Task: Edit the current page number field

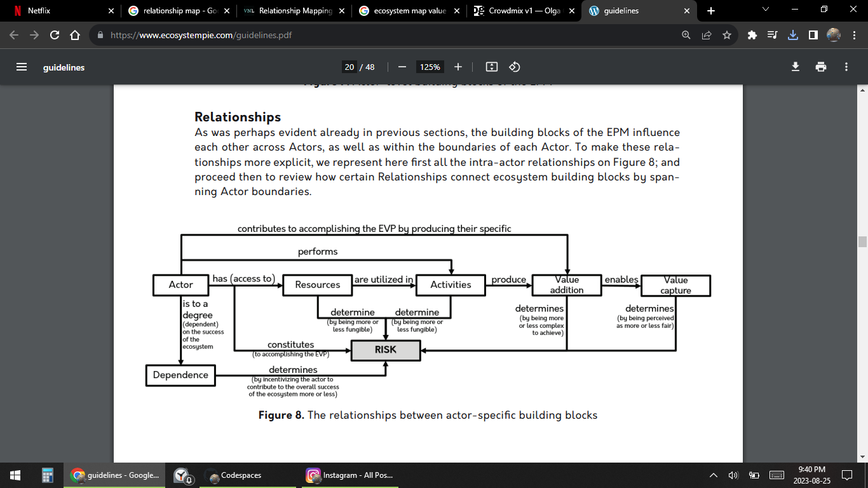Action: coord(349,67)
